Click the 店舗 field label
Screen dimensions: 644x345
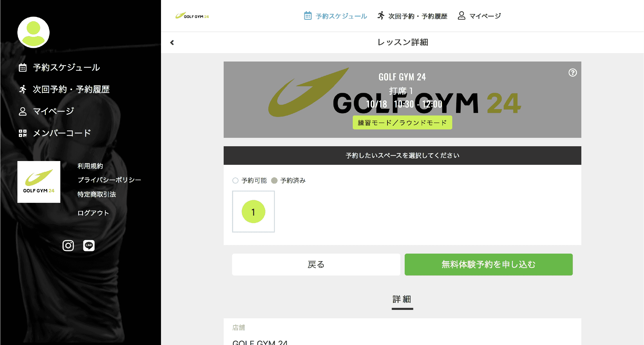tap(239, 328)
